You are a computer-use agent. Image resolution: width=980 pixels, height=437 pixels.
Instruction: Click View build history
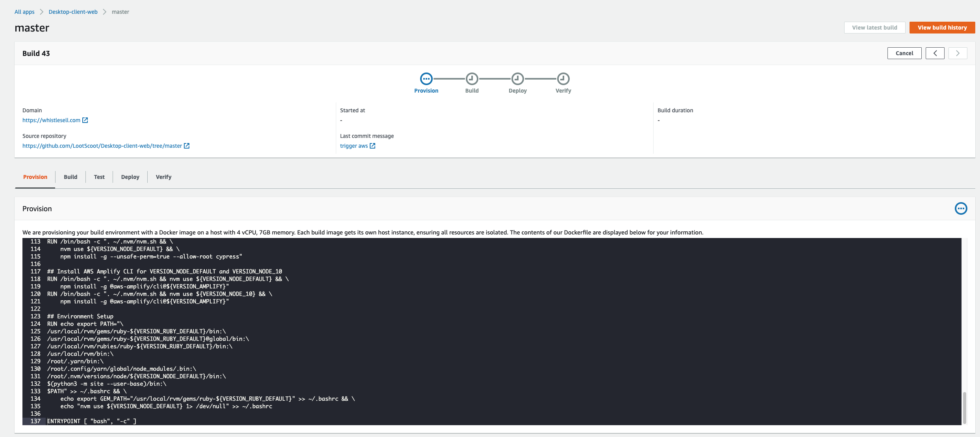[942, 27]
